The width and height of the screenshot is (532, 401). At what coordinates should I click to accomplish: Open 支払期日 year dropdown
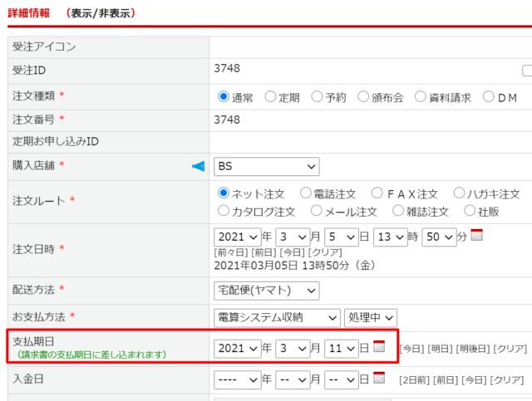point(238,349)
